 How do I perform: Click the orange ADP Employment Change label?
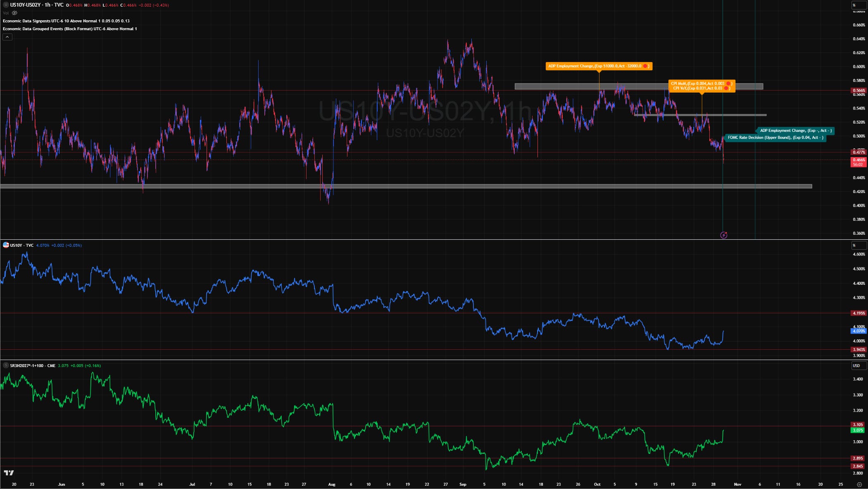599,66
